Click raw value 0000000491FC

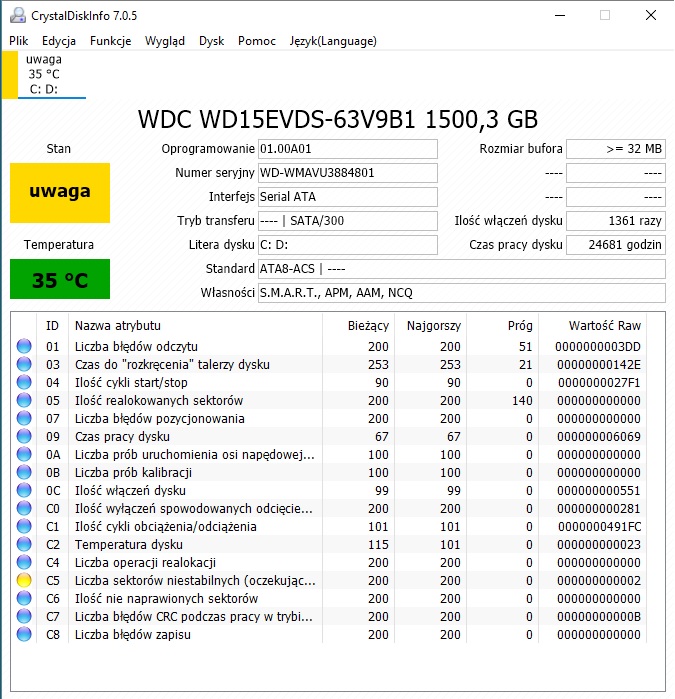[x=599, y=526]
